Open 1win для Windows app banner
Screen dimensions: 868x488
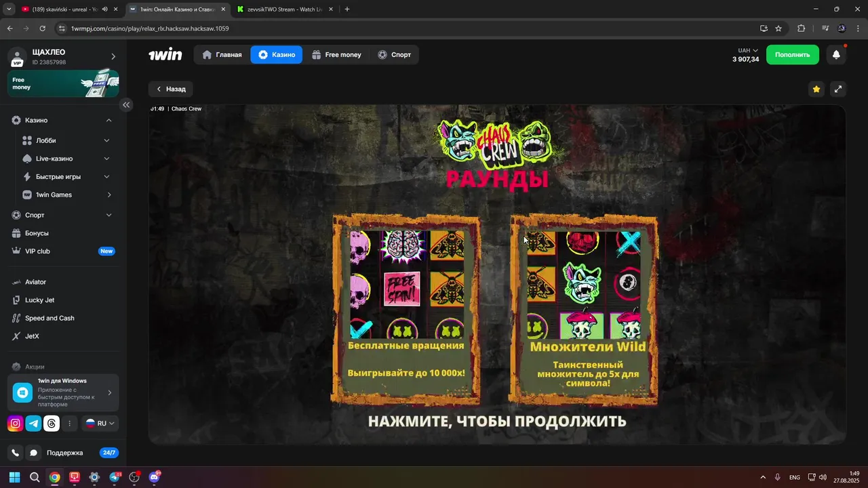click(x=63, y=392)
